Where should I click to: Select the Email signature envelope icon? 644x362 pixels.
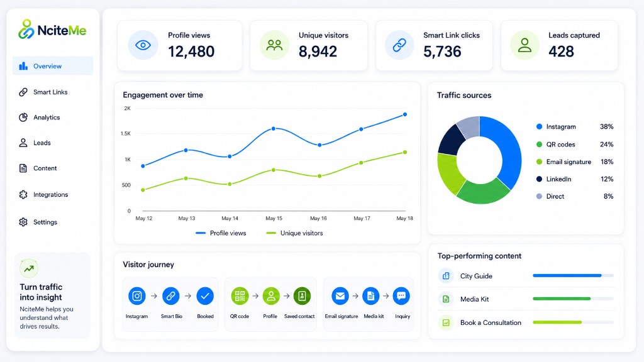(x=340, y=296)
